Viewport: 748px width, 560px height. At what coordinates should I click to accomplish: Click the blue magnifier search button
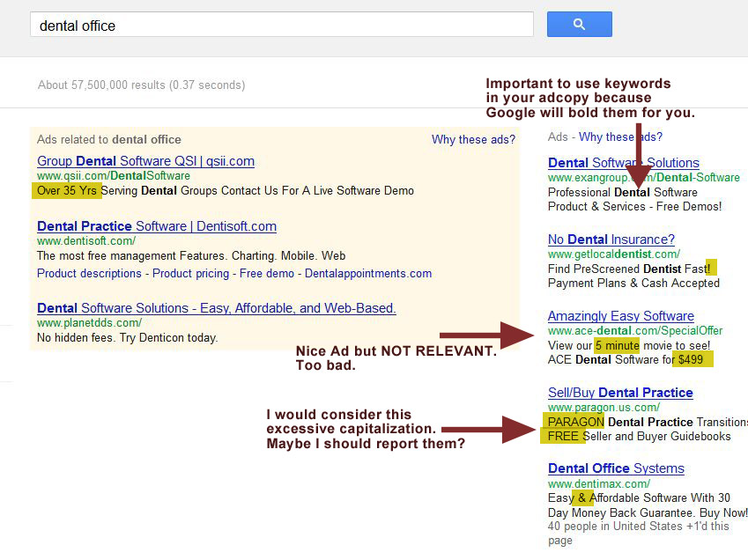click(579, 25)
